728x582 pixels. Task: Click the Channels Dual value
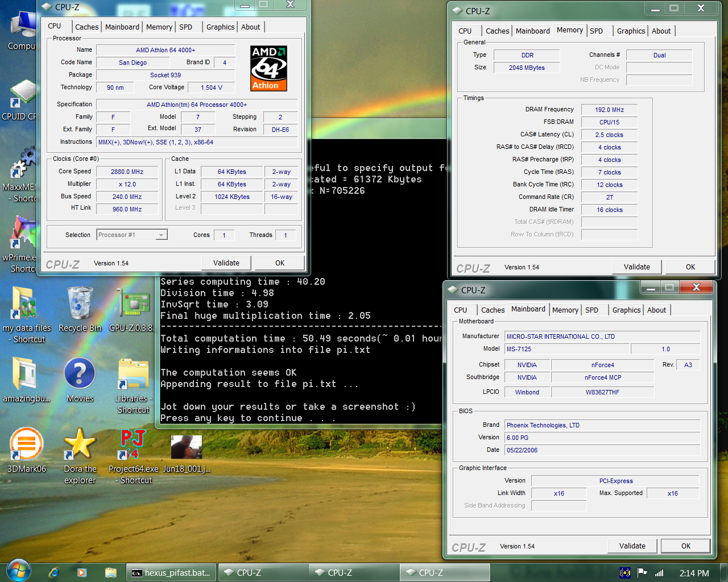click(x=660, y=55)
